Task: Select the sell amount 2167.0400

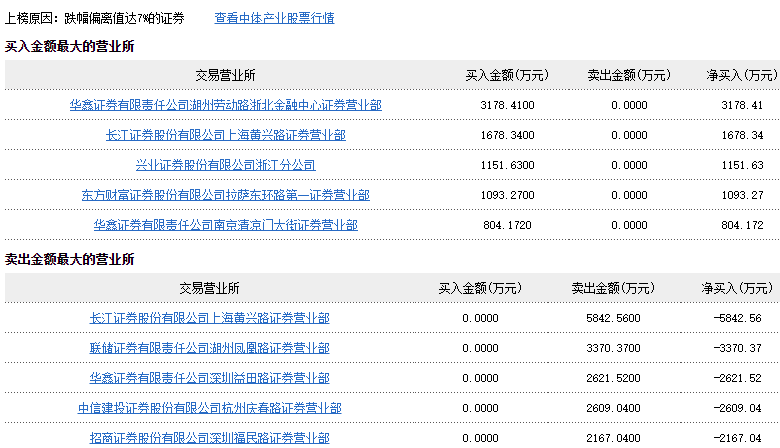Action: click(x=613, y=438)
